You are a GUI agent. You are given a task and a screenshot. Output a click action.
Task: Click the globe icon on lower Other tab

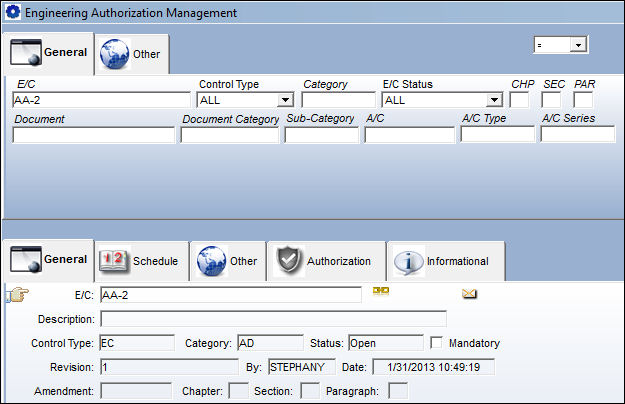pyautogui.click(x=211, y=261)
